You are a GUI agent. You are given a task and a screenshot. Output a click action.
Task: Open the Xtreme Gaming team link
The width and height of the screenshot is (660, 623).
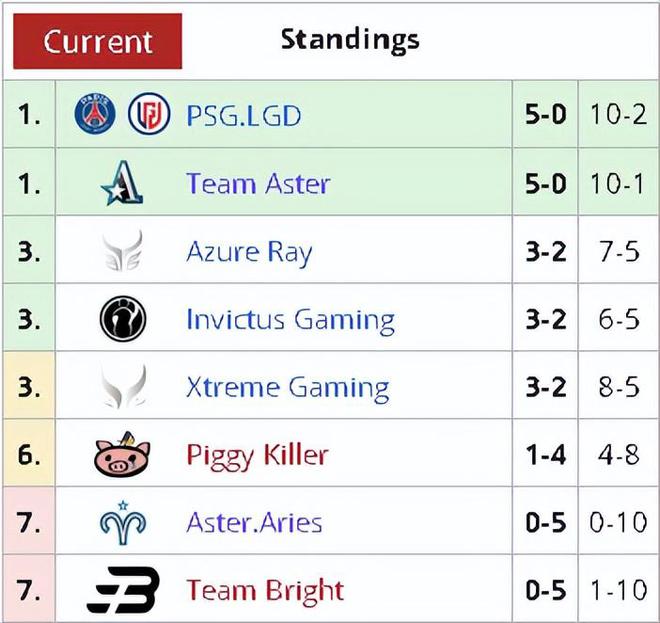[288, 388]
